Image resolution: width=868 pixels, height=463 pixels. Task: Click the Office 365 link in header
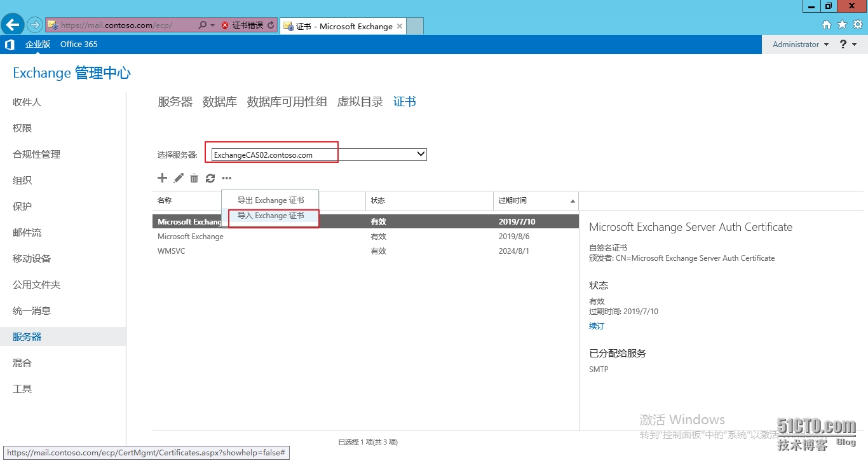click(x=79, y=44)
